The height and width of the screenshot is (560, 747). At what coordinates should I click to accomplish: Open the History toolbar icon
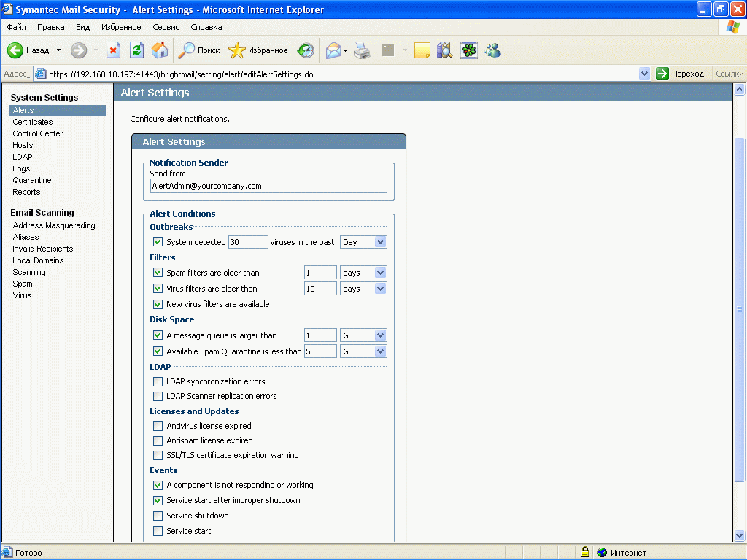306,50
